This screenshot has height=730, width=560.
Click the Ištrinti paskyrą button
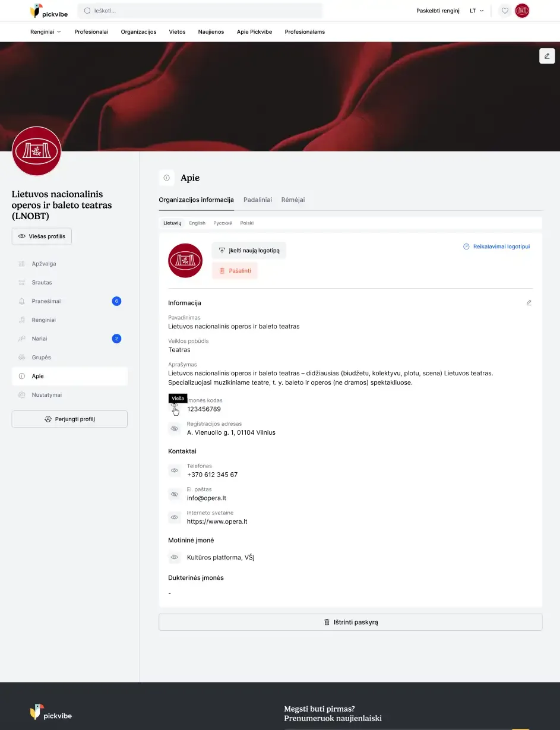350,622
